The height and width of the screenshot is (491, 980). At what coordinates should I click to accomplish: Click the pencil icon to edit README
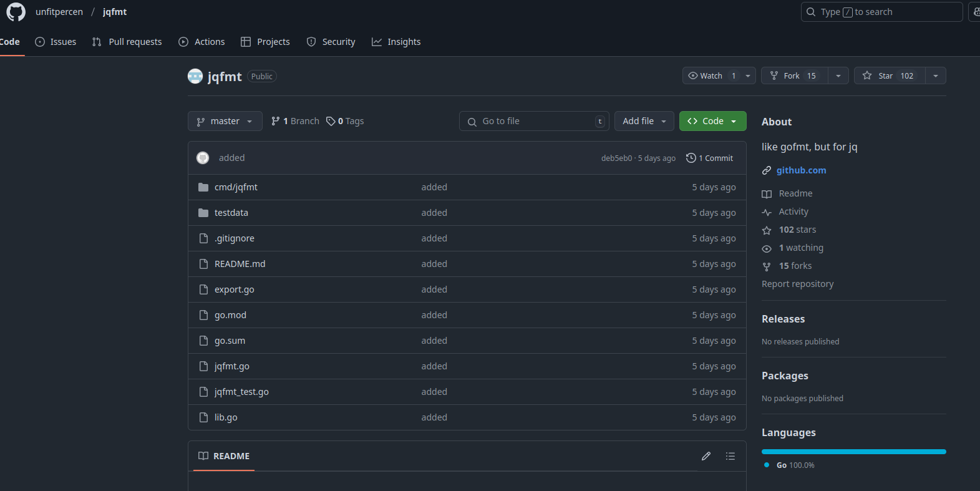706,456
